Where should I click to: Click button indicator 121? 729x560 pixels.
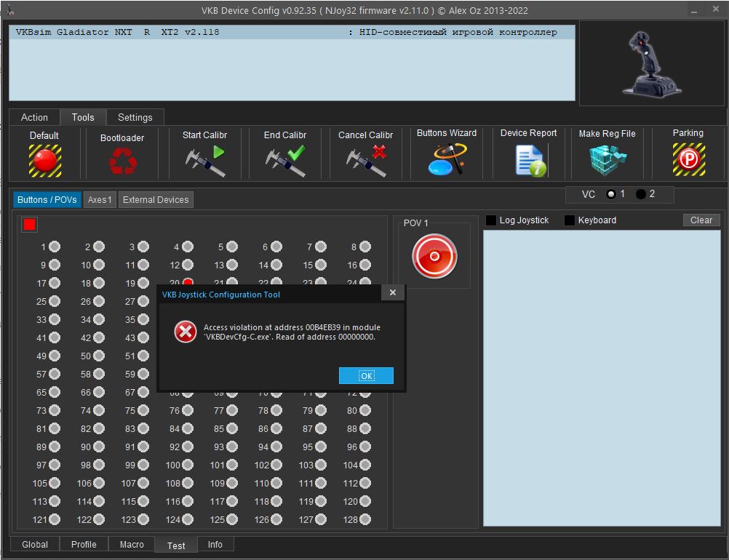[55, 519]
